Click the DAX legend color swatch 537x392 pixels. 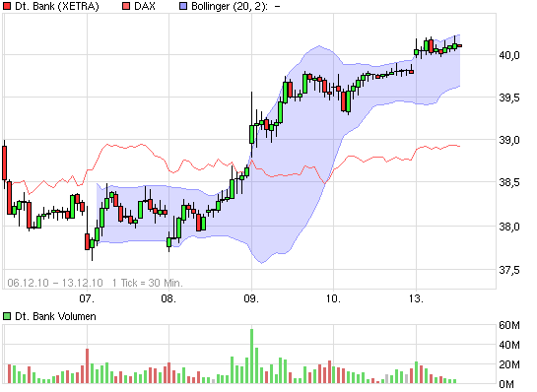[126, 6]
